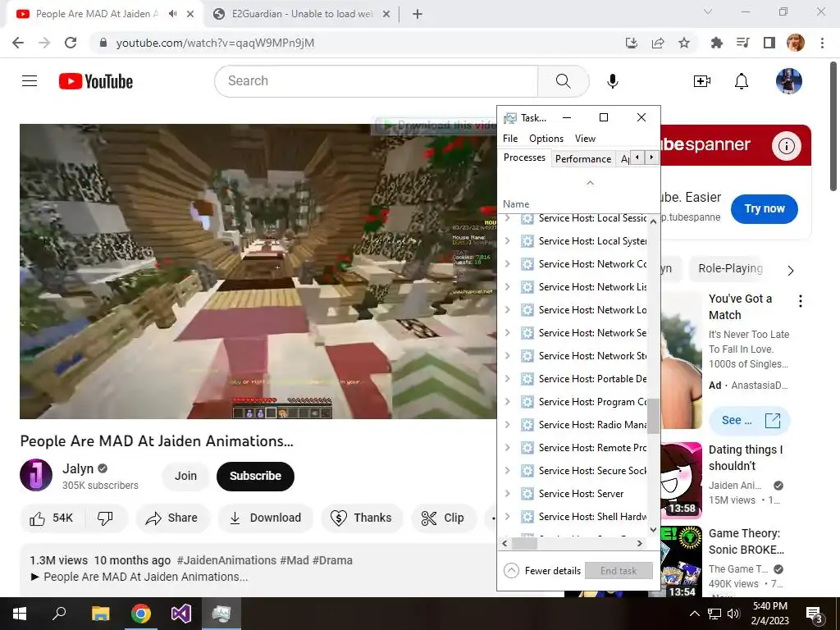Image resolution: width=840 pixels, height=630 pixels.
Task: Open the Create video icon
Action: point(702,81)
